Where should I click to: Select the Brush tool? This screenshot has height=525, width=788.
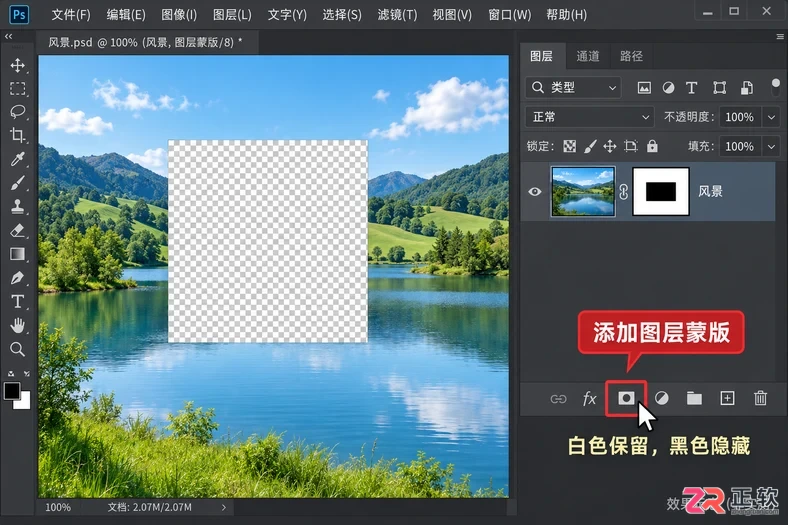point(18,183)
